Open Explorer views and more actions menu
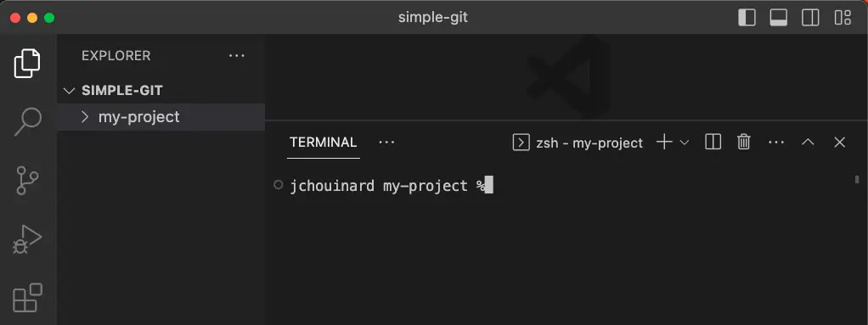The image size is (868, 325). (x=237, y=56)
